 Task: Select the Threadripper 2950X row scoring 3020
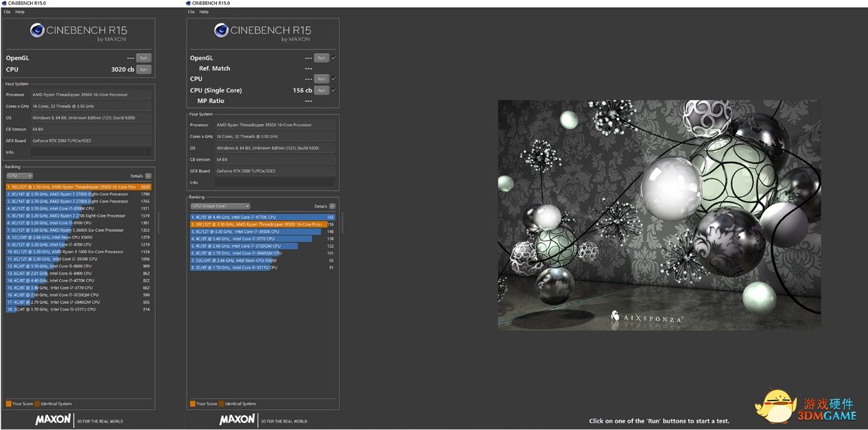pos(79,187)
